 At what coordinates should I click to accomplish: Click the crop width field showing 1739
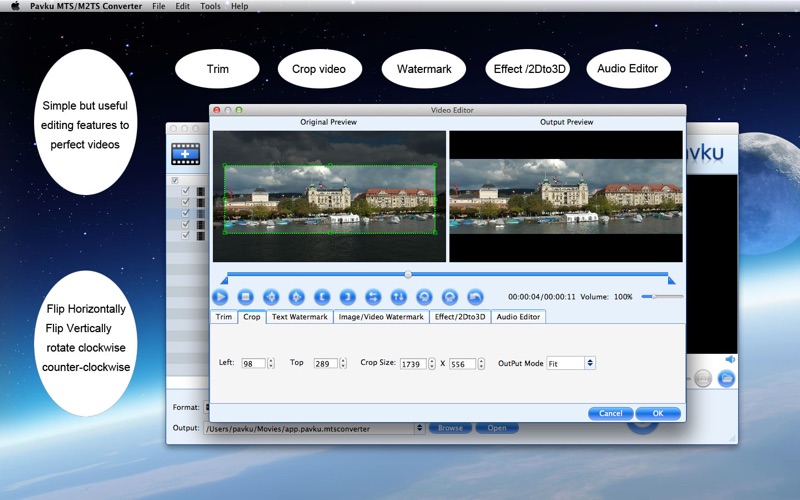413,364
